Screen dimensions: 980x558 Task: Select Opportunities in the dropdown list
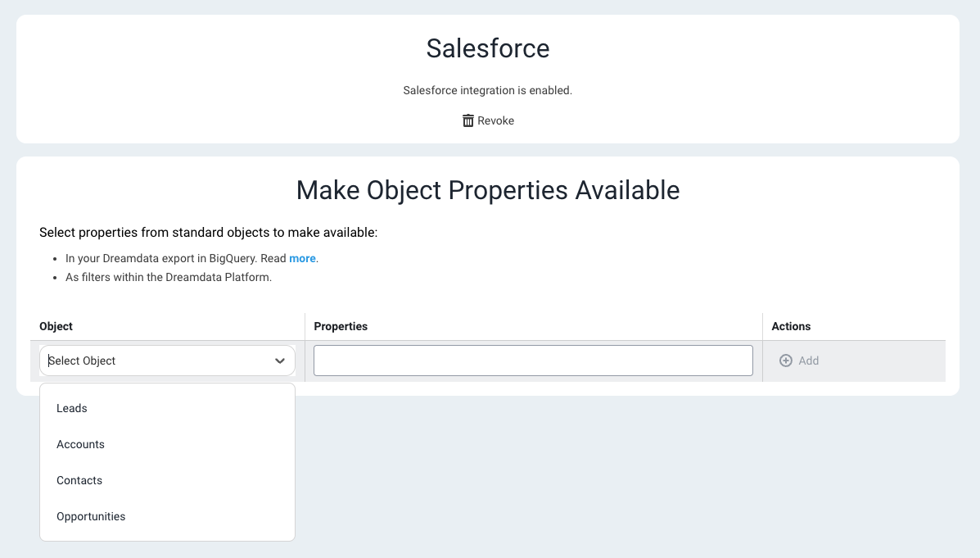pos(167,517)
